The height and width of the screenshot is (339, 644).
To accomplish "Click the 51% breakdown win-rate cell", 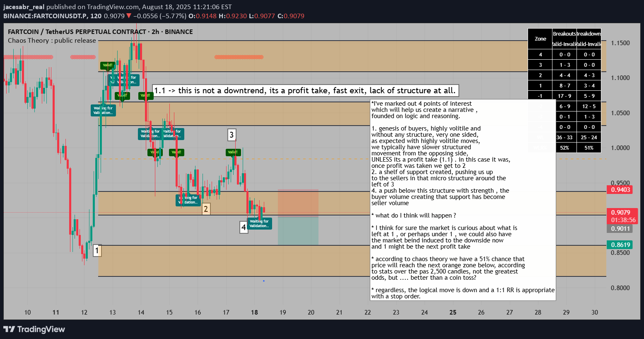I will [589, 148].
